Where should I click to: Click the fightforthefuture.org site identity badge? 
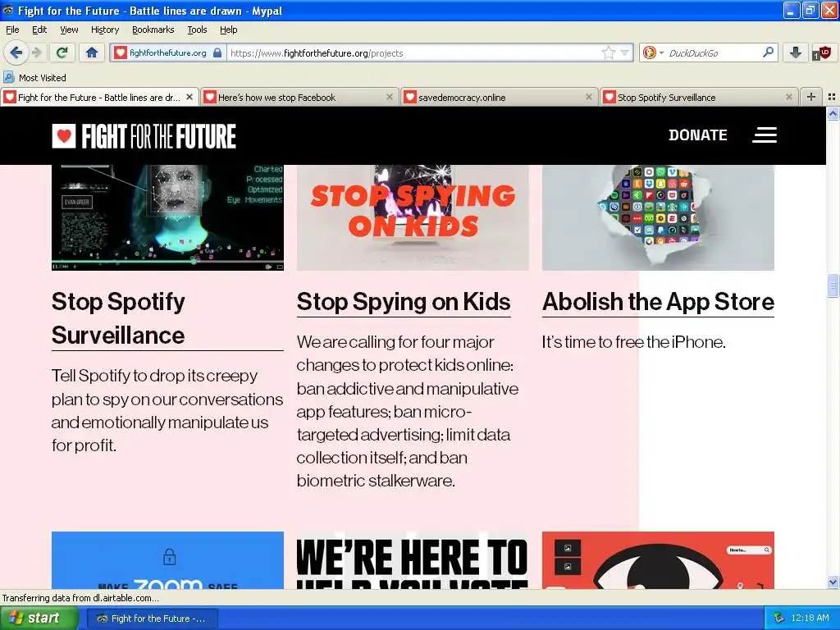(x=168, y=52)
